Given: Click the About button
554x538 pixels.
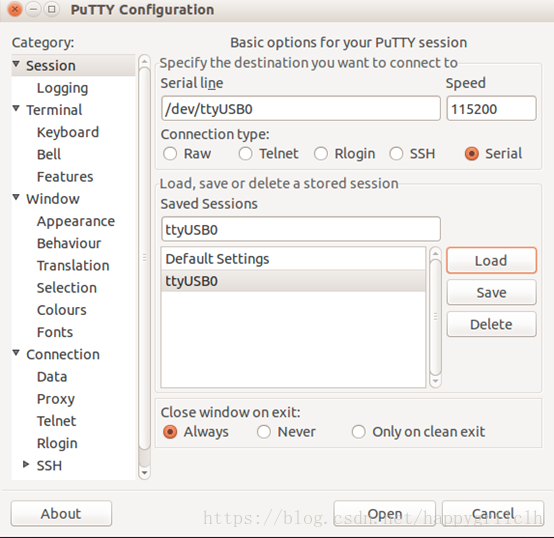Looking at the screenshot, I should [61, 514].
